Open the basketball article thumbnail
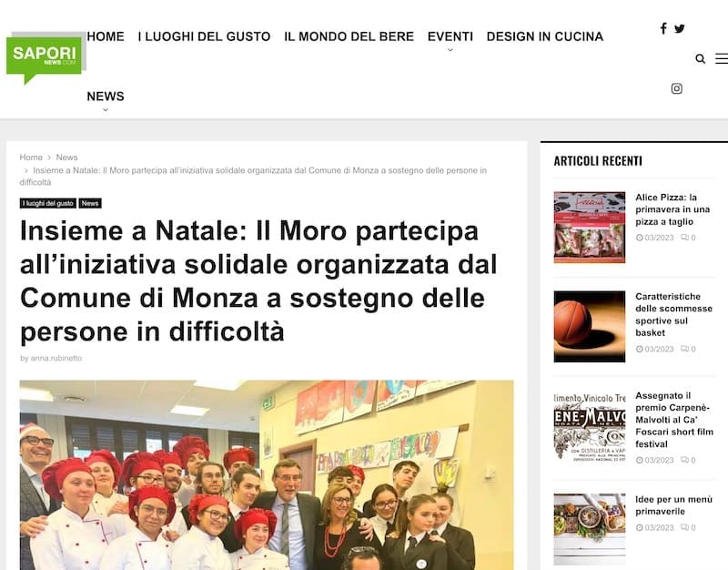This screenshot has width=728, height=570. 589,327
